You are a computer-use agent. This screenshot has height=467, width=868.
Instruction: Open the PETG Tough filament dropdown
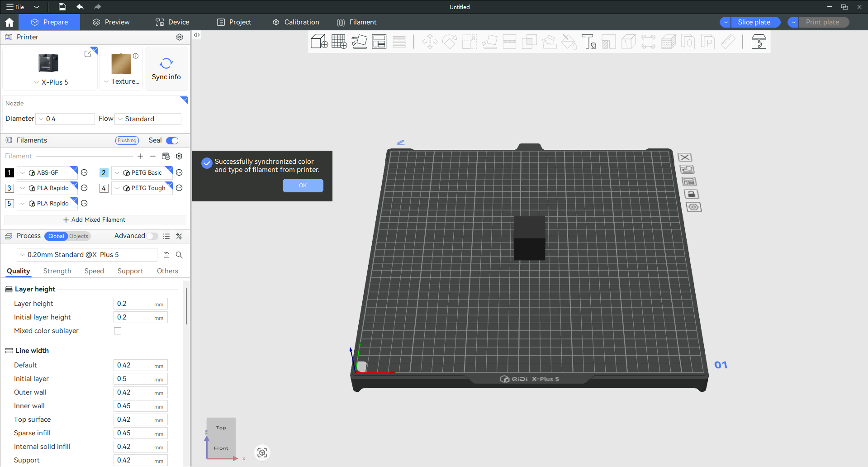[142, 188]
